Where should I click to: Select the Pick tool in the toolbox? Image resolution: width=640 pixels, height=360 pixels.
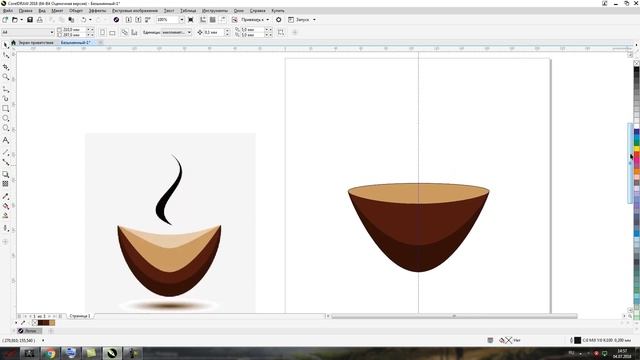[5, 45]
